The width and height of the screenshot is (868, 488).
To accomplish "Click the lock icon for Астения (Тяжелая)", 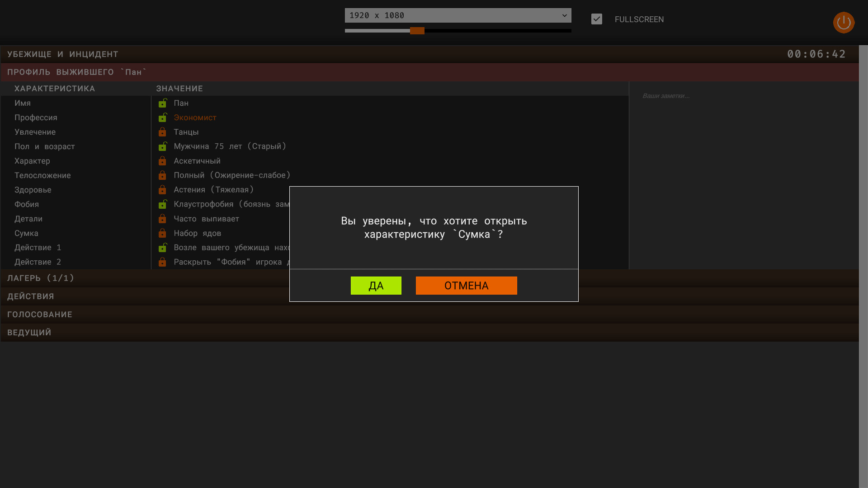I will click(x=163, y=190).
